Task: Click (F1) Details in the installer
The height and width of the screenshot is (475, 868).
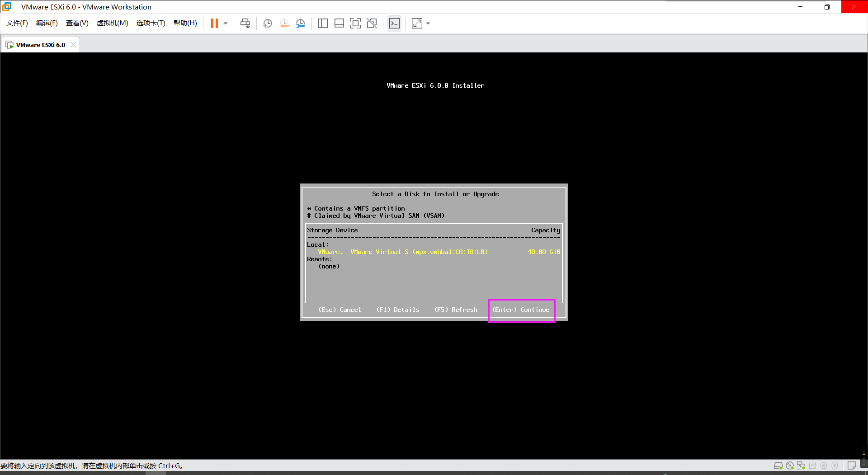Action: tap(398, 310)
